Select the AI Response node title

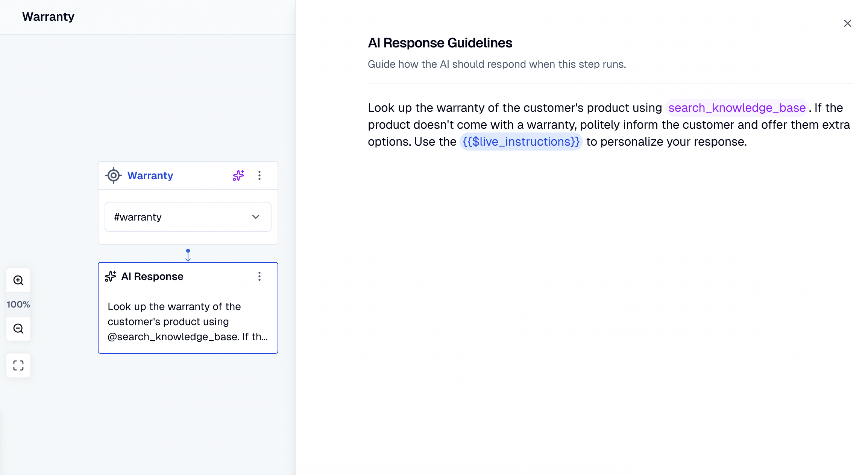pyautogui.click(x=152, y=276)
